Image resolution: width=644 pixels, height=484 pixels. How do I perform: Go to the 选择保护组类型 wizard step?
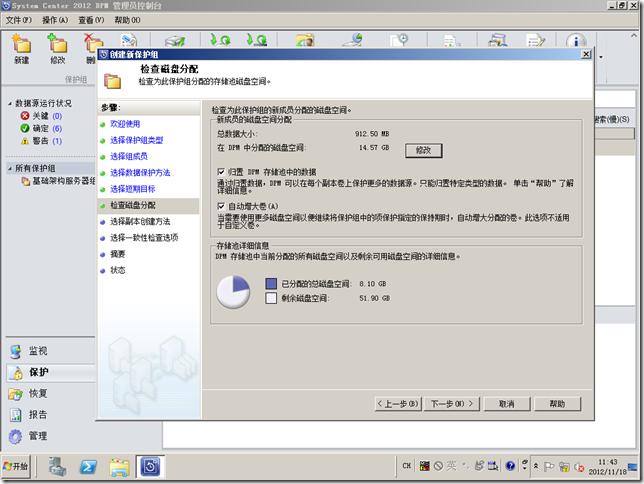point(136,140)
